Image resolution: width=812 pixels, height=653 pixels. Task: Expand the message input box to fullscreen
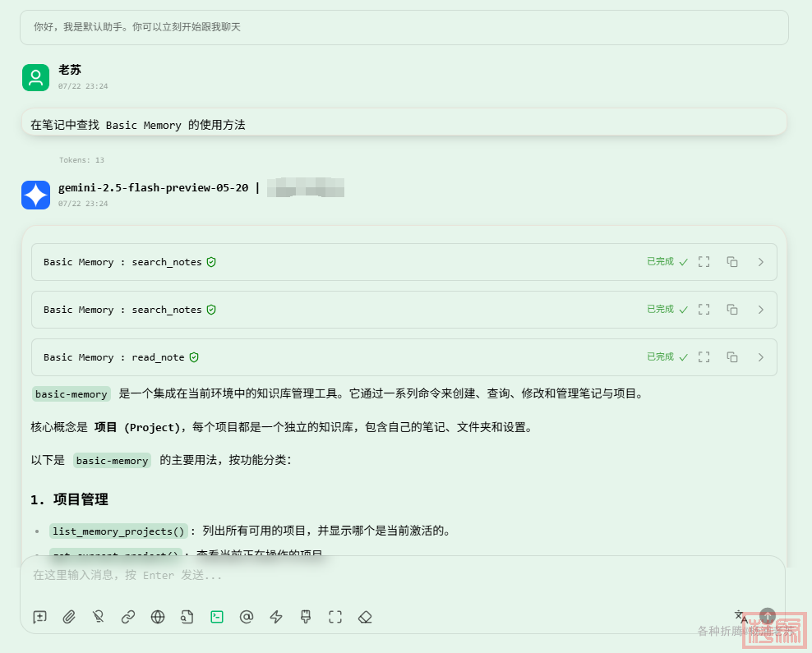(335, 617)
